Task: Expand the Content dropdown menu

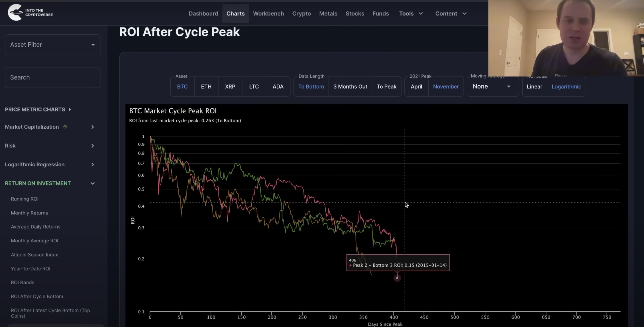Action: point(451,13)
